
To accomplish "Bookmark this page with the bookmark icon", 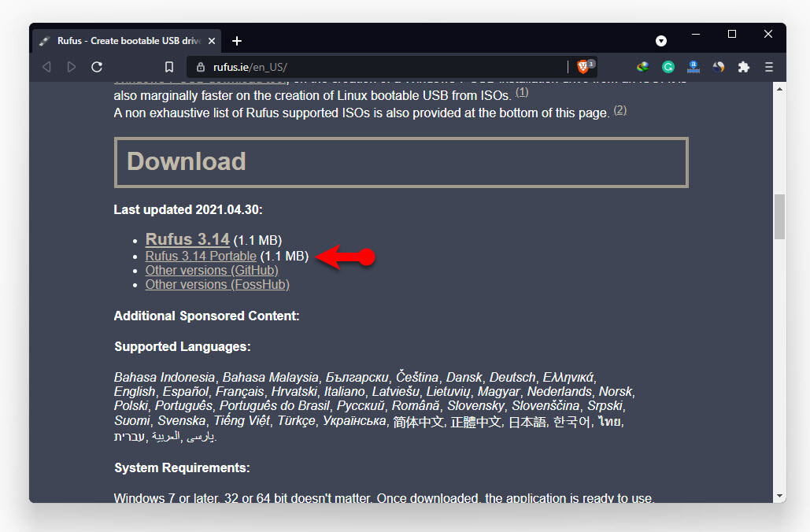I will 169,67.
